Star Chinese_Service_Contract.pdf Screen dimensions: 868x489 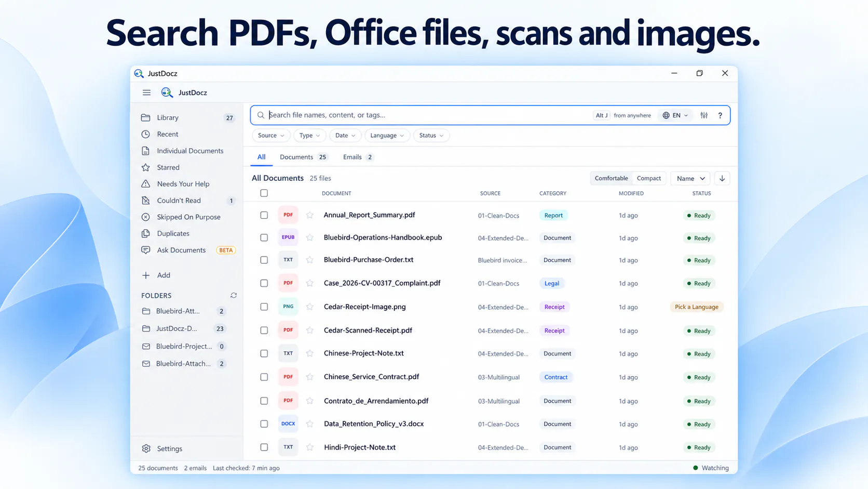(310, 377)
